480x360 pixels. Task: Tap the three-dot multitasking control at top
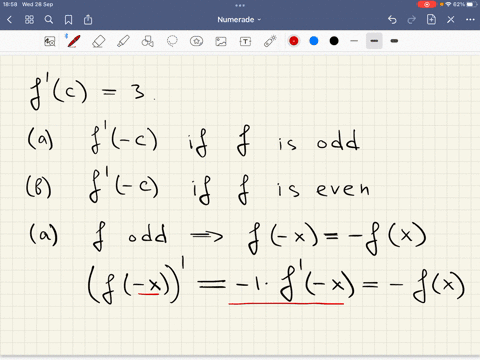tap(240, 5)
